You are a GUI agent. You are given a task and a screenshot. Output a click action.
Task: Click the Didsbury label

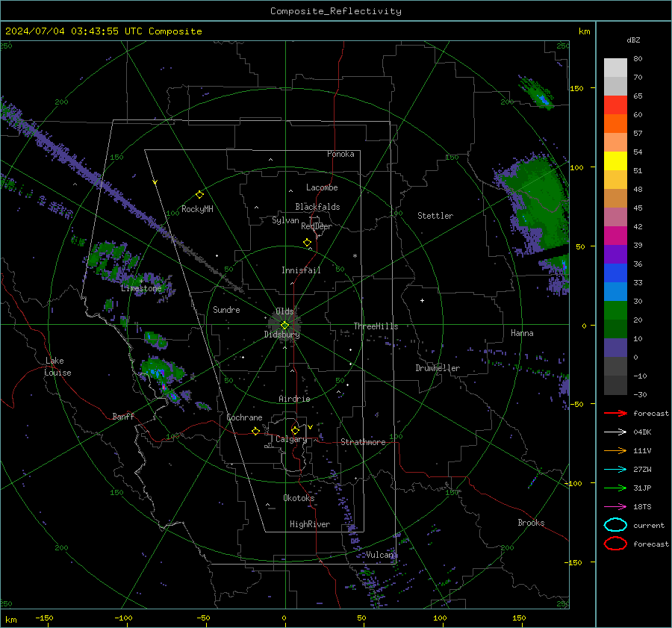click(x=281, y=335)
